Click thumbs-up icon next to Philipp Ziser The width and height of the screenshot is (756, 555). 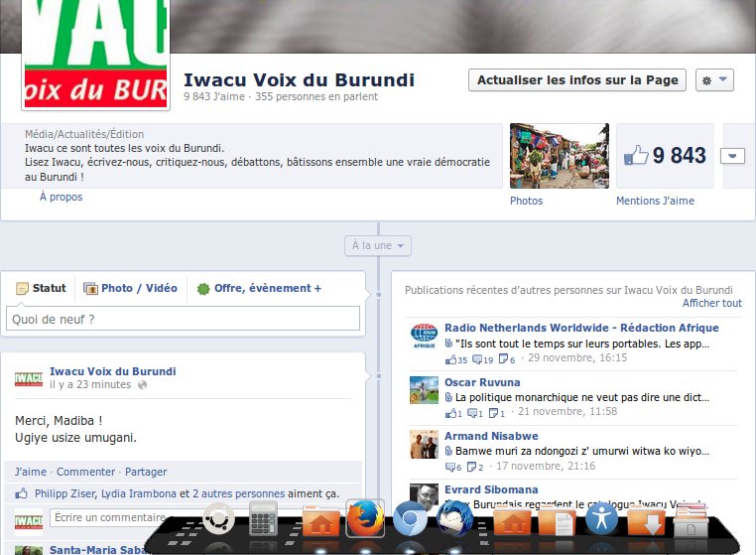point(21,493)
